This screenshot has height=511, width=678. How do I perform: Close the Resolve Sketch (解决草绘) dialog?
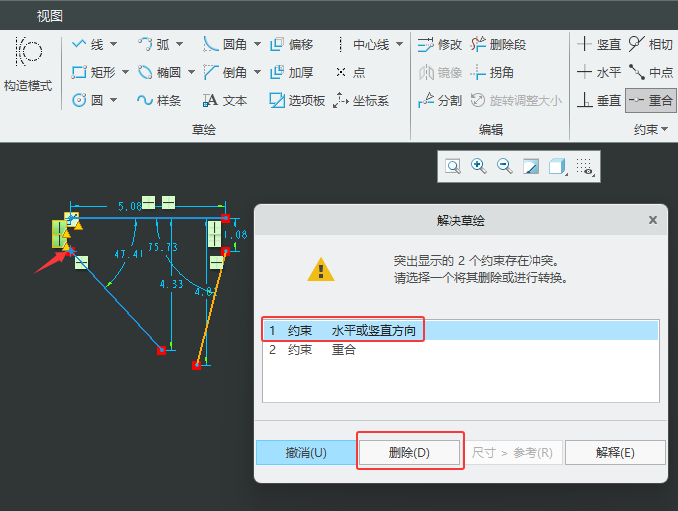(653, 220)
